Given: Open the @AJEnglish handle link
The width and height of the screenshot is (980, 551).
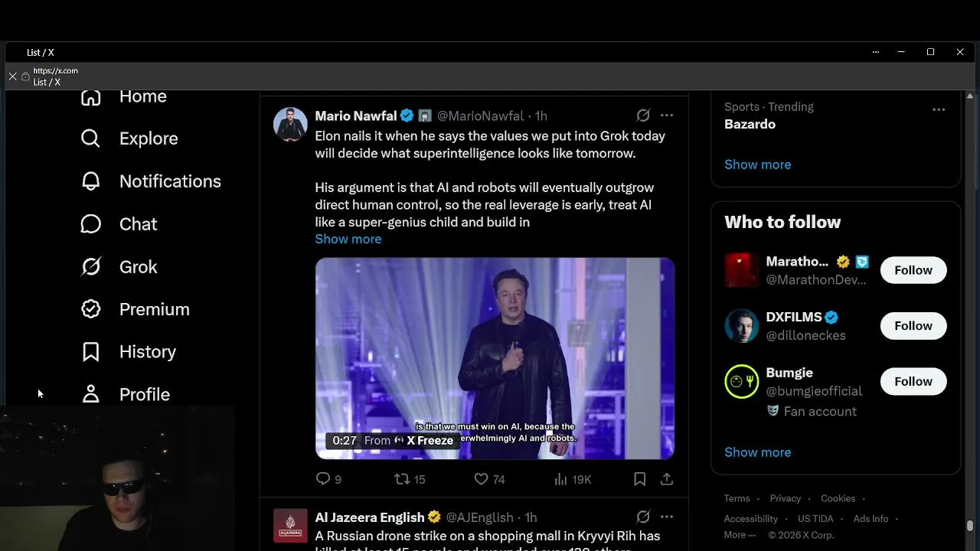Looking at the screenshot, I should tap(479, 517).
